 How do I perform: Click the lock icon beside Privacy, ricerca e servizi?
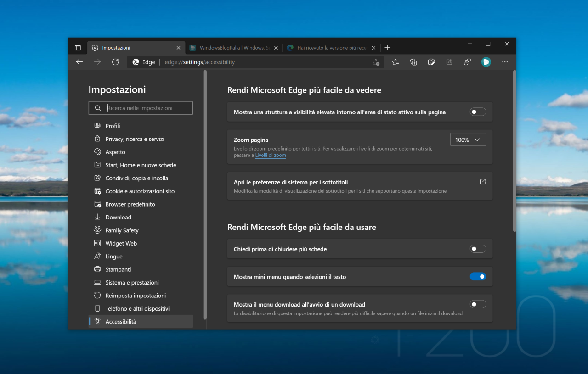97,139
